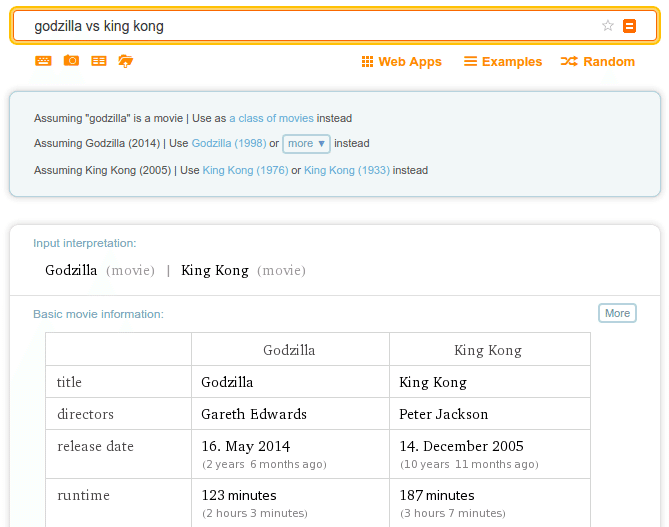Switch to King Kong (1933)
This screenshot has width=669, height=527.
(x=347, y=170)
